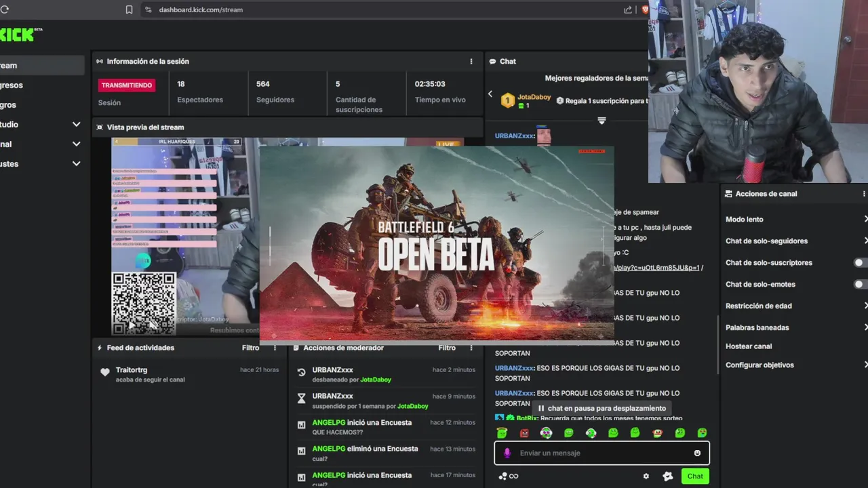The width and height of the screenshot is (868, 488).
Task: Click the back arrow in chat gifters bar
Action: (x=490, y=94)
